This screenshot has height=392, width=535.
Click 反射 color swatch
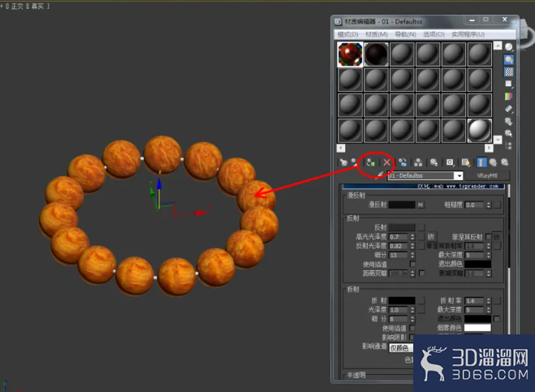coord(402,227)
